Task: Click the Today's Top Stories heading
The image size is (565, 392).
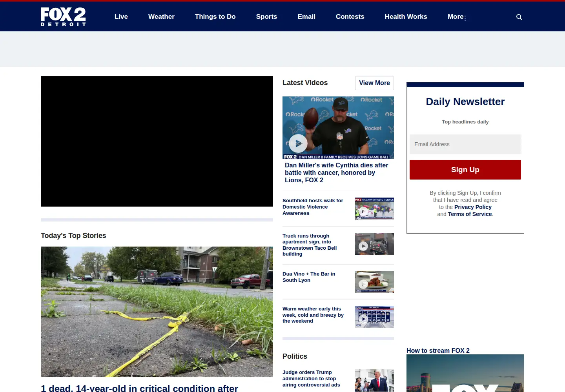Action: click(x=73, y=236)
